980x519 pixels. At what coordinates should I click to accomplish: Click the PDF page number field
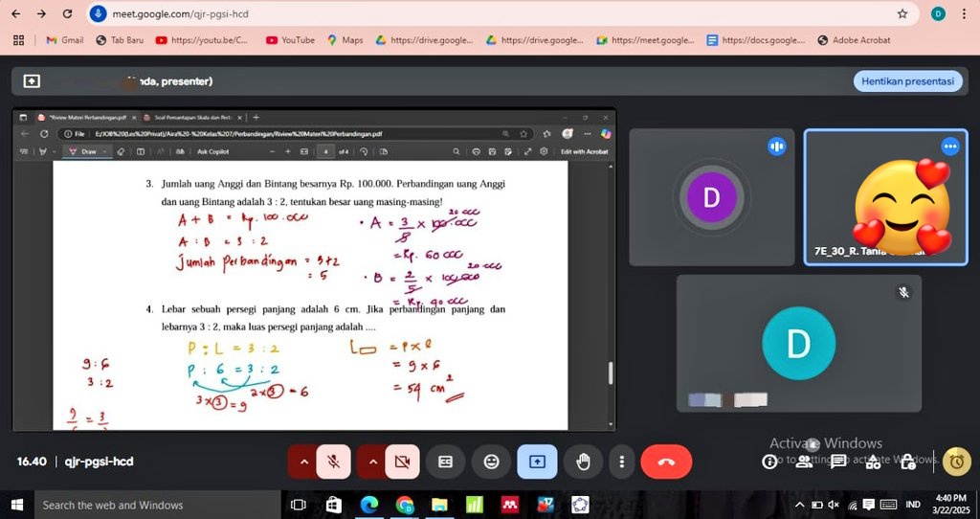(325, 151)
